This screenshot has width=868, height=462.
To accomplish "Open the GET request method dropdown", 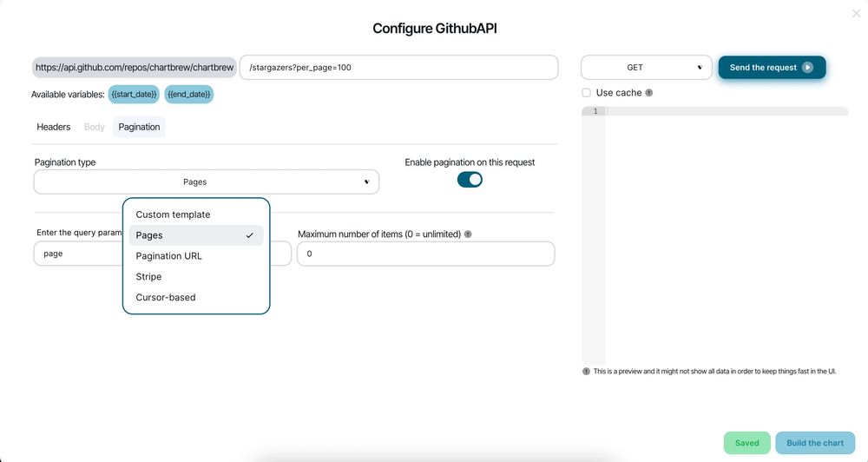I will tap(646, 68).
